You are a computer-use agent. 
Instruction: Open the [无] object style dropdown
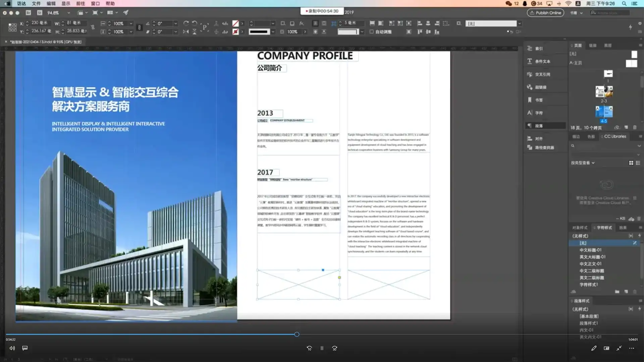point(519,23)
